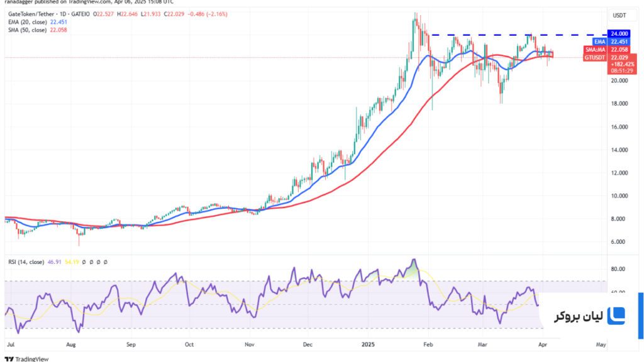
Task: Click the high price value H22.646
Action: click(x=127, y=14)
